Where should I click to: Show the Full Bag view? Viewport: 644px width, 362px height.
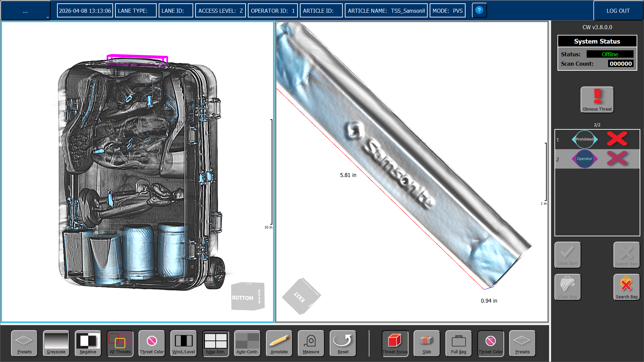coord(459,343)
